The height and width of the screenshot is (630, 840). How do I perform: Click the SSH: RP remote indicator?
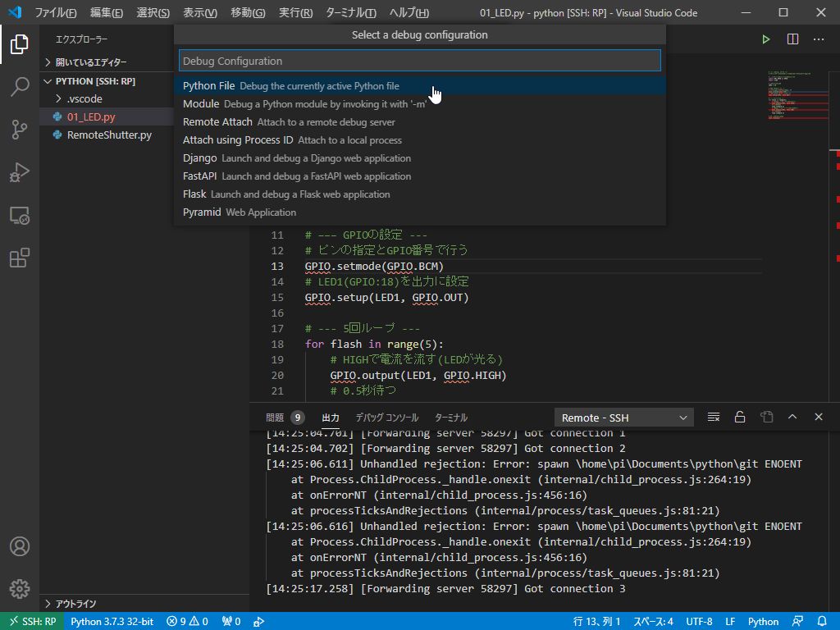(x=32, y=622)
